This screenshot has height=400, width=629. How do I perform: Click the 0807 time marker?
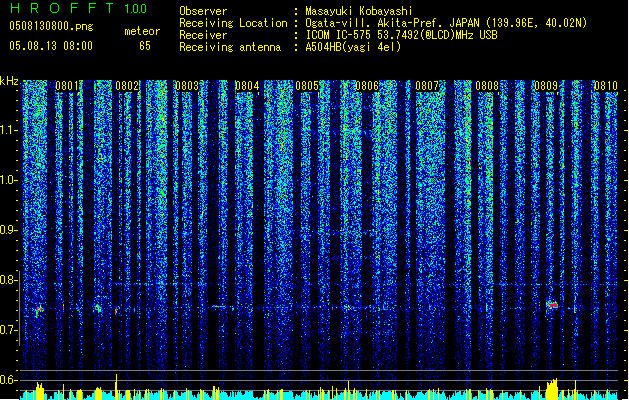pyautogui.click(x=427, y=86)
